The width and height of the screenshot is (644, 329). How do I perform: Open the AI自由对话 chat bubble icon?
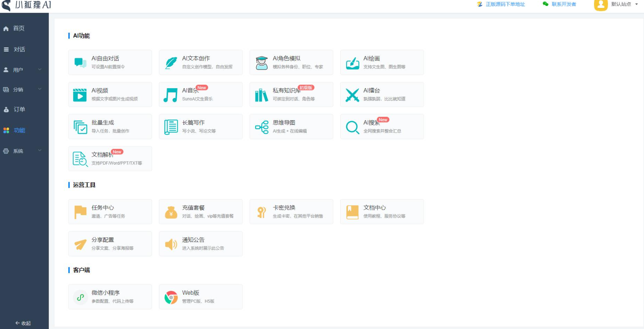(x=80, y=62)
